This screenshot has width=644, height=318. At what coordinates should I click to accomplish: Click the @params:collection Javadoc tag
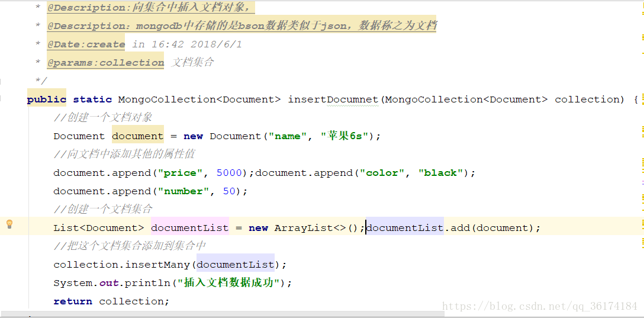[x=105, y=62]
